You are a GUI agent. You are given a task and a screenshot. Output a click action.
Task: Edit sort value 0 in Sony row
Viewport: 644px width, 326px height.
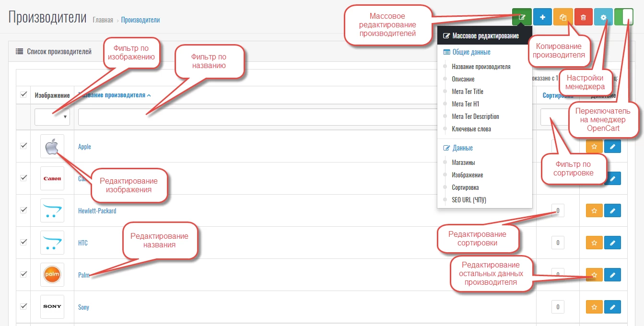click(558, 307)
